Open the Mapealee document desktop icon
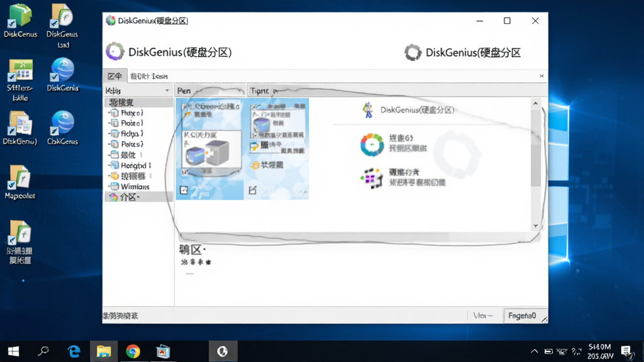 [19, 182]
